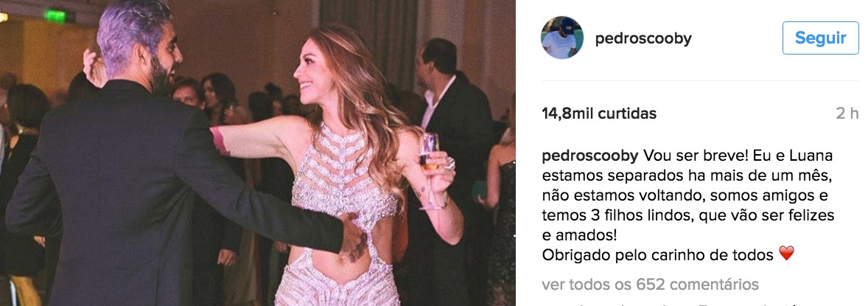Open pedroscooby username in the caption
868x306 pixels.
[x=590, y=156]
